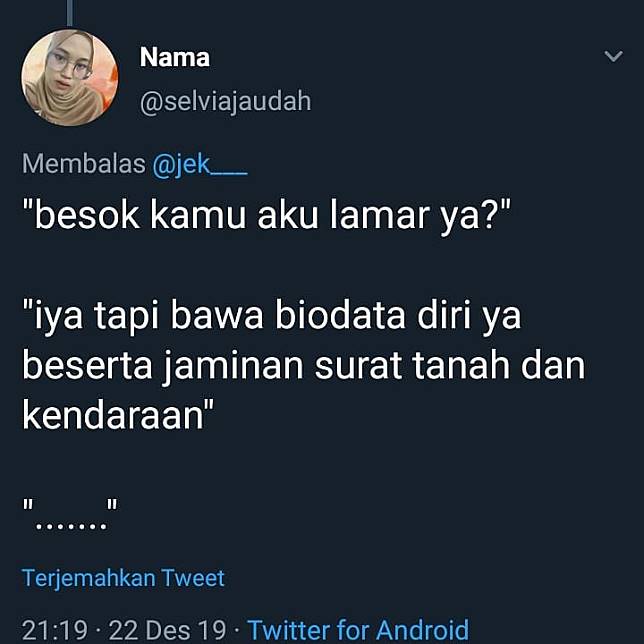
Task: Follow the @jek___ mention link
Action: [x=200, y=164]
